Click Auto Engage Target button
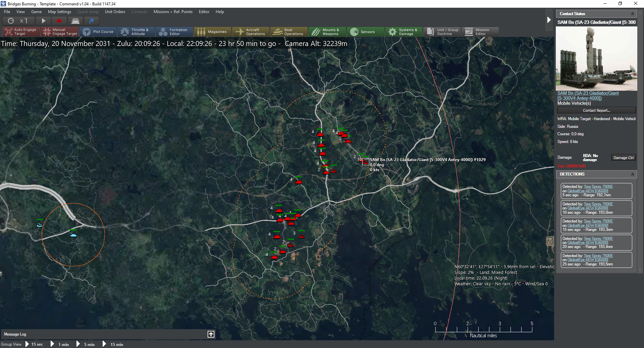 tap(21, 32)
